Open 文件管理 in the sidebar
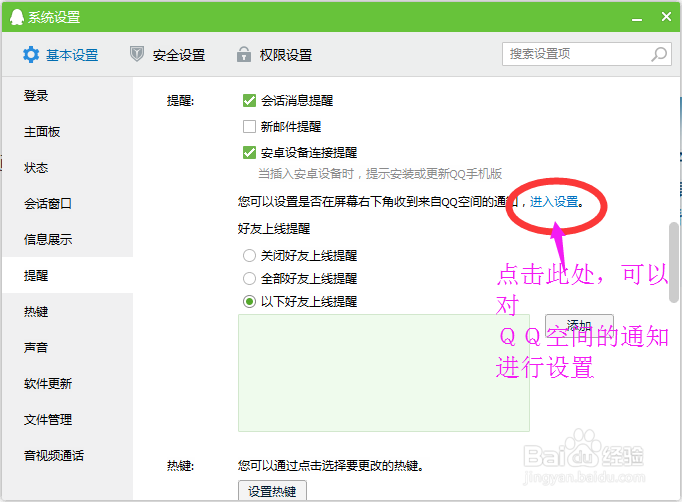 point(67,420)
